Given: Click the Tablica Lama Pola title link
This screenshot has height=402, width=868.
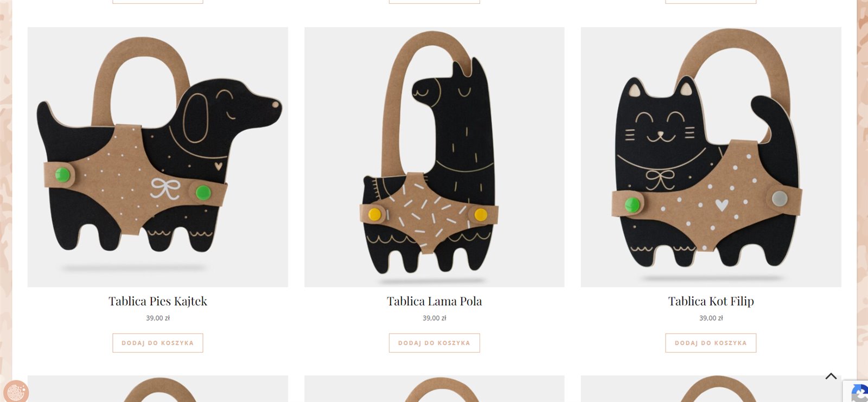Looking at the screenshot, I should coord(434,301).
